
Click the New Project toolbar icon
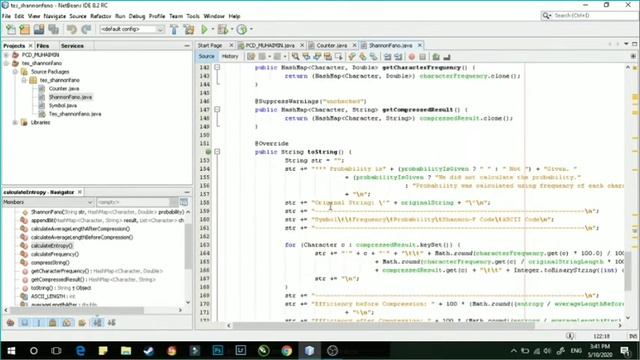(x=24, y=29)
